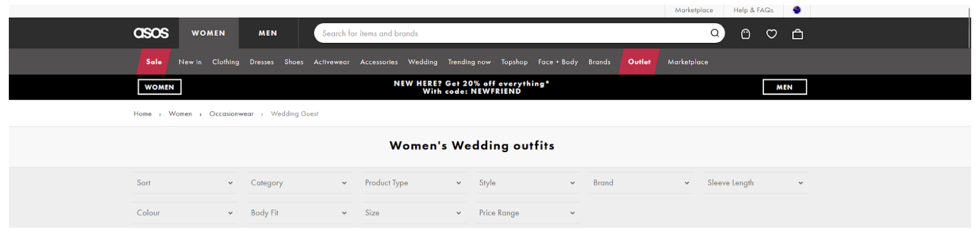The height and width of the screenshot is (236, 980).
Task: Open the Wedding menu
Action: pos(422,62)
